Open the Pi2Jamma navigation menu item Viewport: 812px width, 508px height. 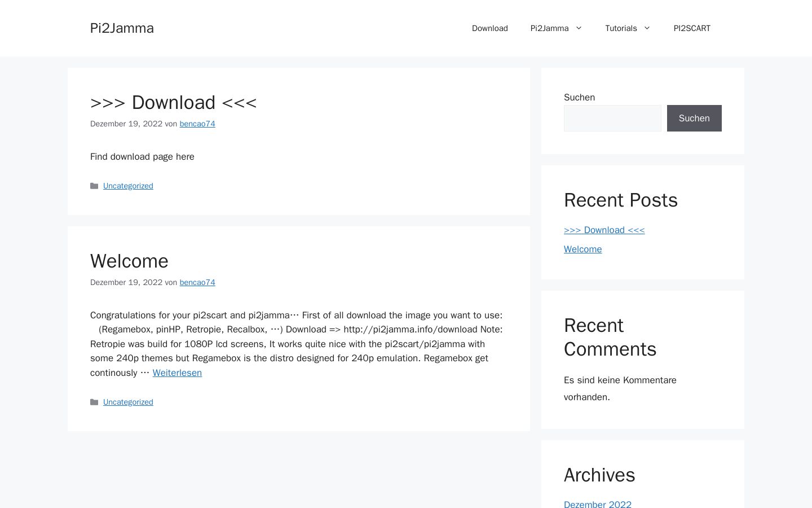(549, 28)
